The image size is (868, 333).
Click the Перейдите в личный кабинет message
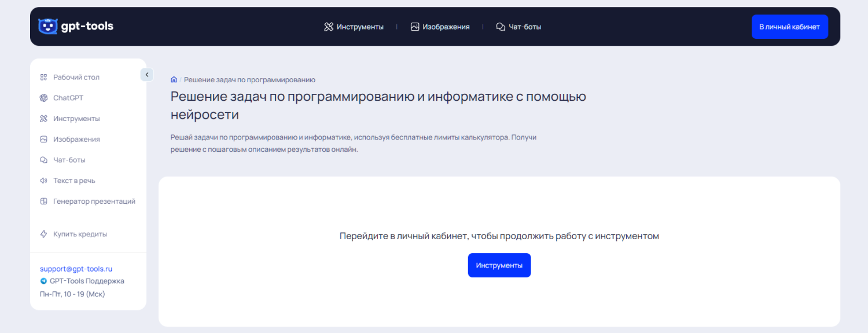point(499,236)
